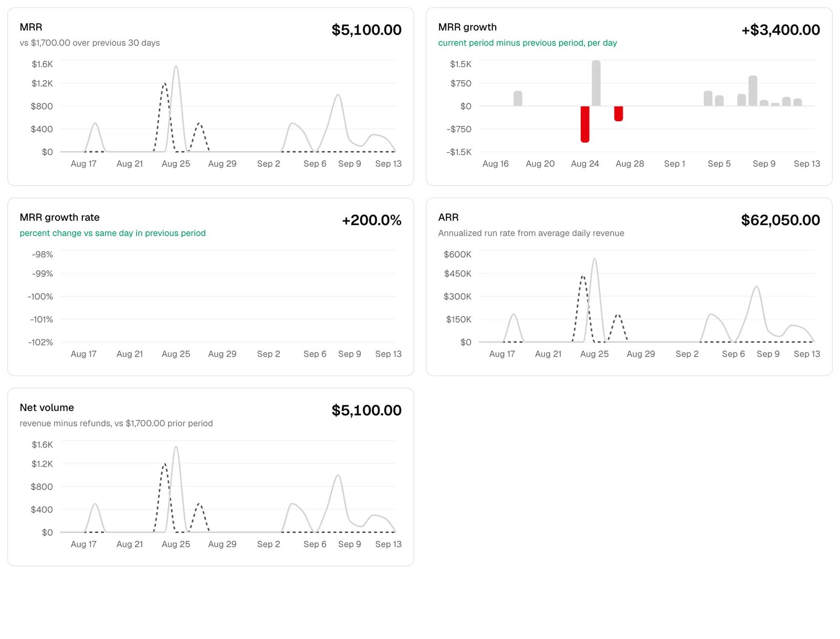Image resolution: width=840 pixels, height=639 pixels.
Task: Click the ARR card title
Action: pyautogui.click(x=448, y=217)
